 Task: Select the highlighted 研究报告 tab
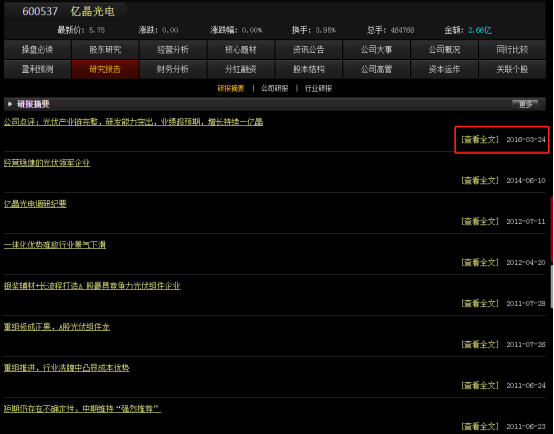coord(105,69)
